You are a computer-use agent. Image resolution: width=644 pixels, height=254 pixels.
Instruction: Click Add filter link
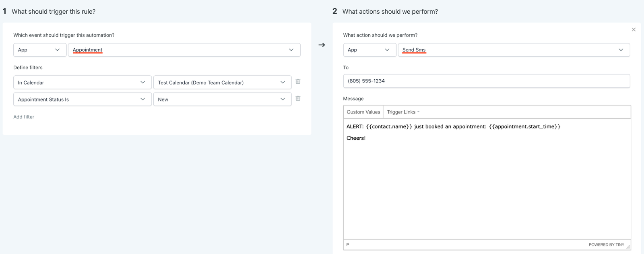click(x=24, y=117)
